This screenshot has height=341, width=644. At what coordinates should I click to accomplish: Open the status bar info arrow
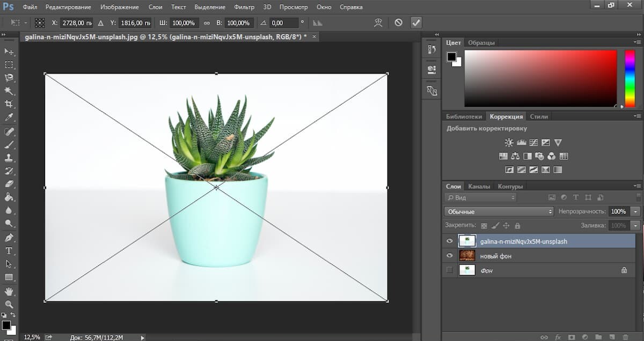pyautogui.click(x=142, y=337)
